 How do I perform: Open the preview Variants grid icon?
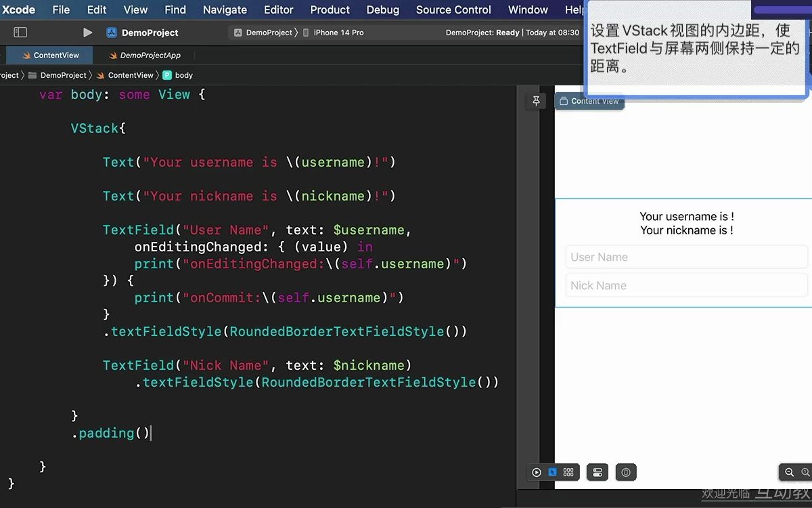568,472
